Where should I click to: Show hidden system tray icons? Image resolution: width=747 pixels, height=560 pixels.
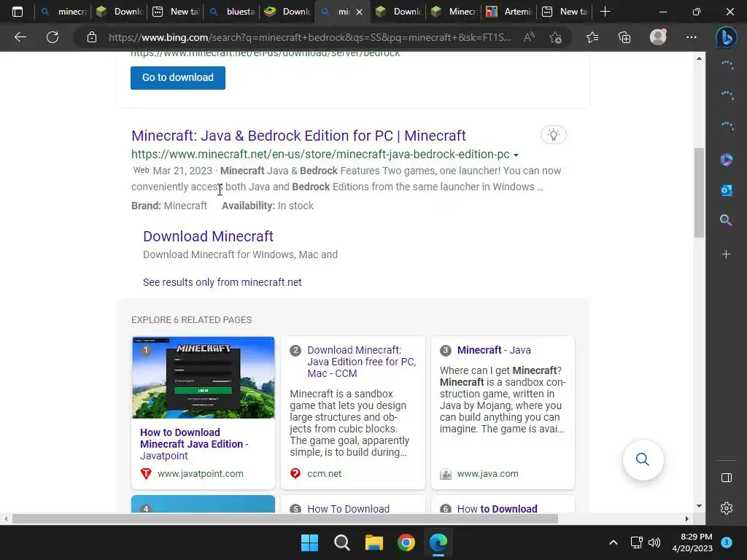[x=613, y=542]
